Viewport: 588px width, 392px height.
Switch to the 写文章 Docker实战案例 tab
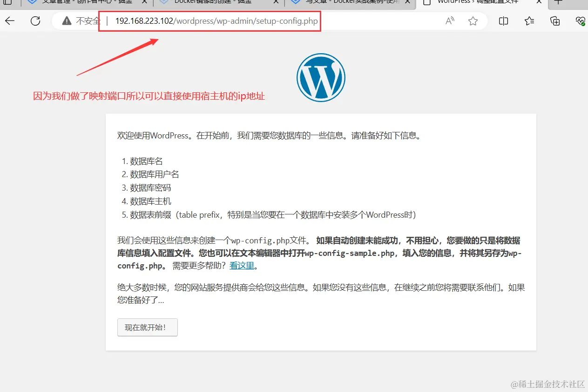(x=351, y=2)
